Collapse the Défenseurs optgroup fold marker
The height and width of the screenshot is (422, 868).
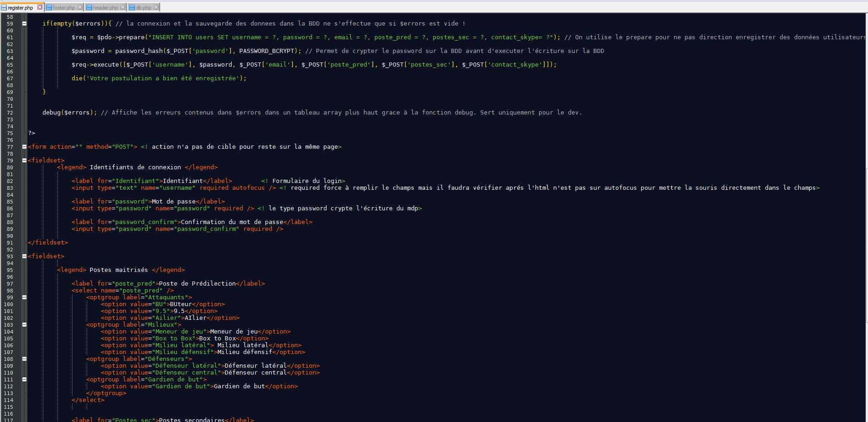(x=24, y=359)
